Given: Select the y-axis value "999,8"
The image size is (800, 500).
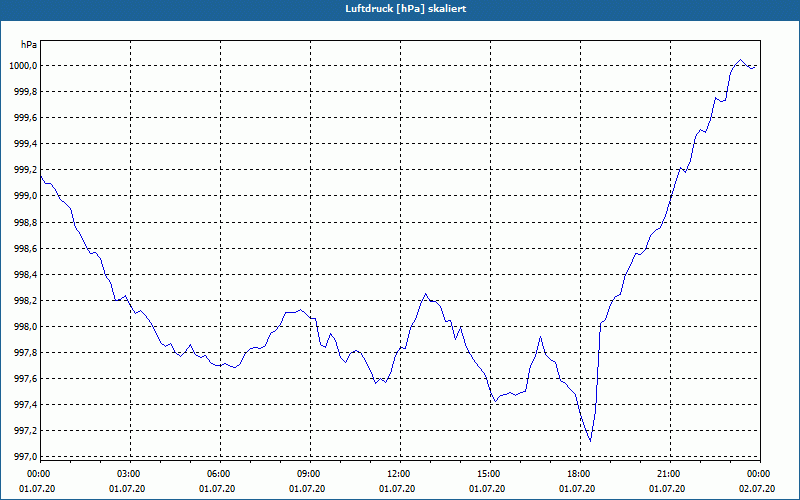Looking at the screenshot, I should click(28, 92).
